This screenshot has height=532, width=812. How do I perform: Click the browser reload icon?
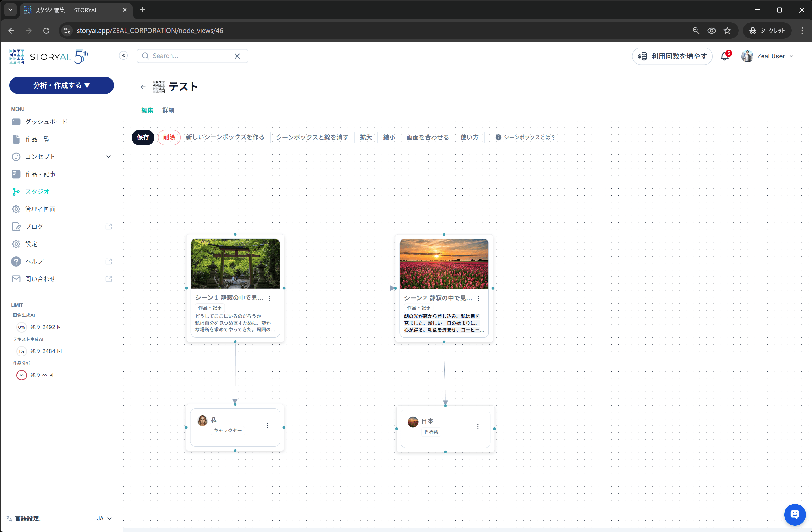tap(46, 31)
